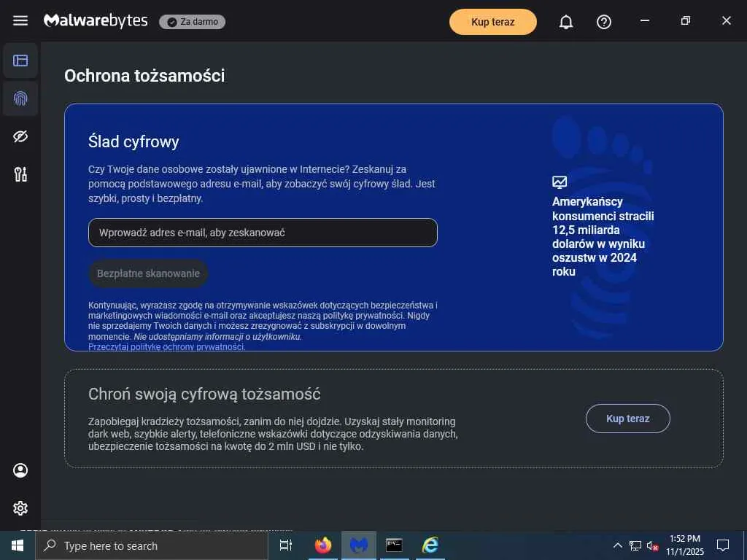The width and height of the screenshot is (747, 560).
Task: Click the Amerykańscy konsumenci stracili statistic text
Action: click(x=603, y=236)
